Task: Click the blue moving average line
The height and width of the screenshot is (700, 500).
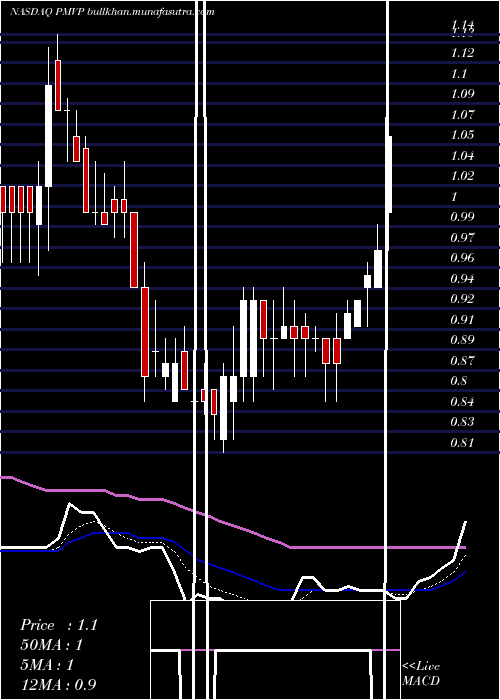Action: pyautogui.click(x=232, y=571)
